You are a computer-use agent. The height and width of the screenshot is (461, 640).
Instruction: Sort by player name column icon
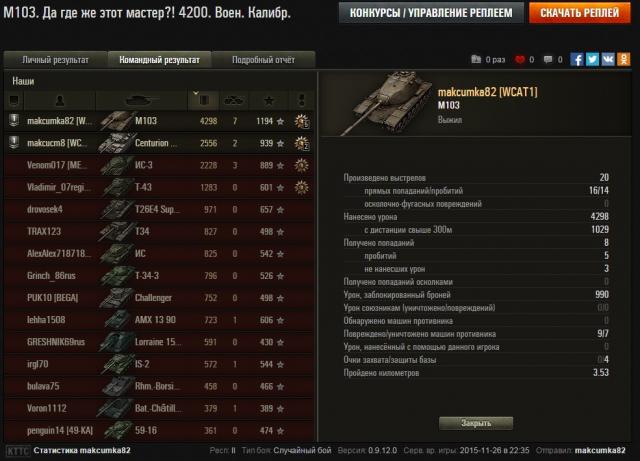60,100
